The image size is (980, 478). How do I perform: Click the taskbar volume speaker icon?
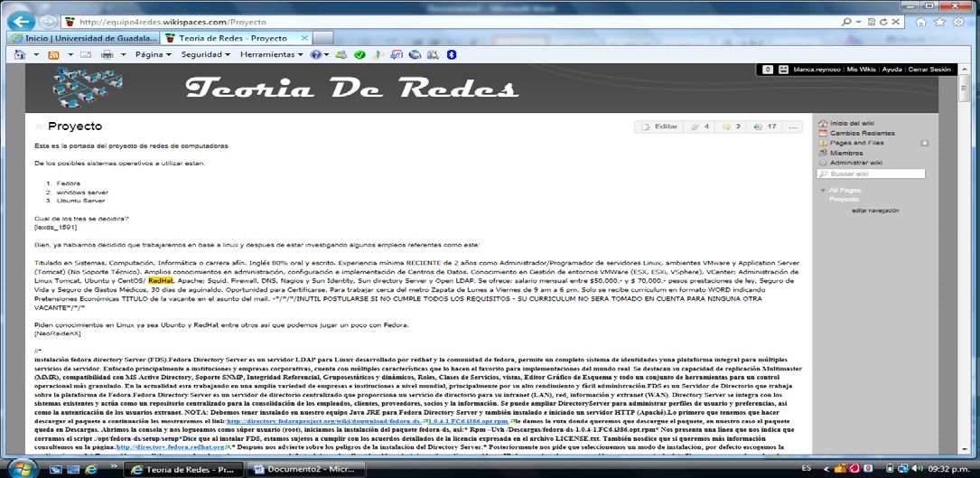pos(919,468)
